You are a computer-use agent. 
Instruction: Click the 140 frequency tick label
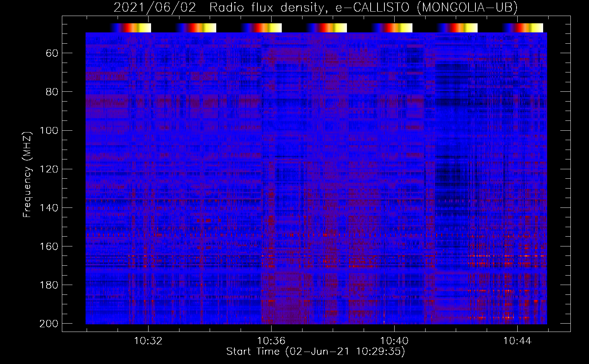click(49, 208)
